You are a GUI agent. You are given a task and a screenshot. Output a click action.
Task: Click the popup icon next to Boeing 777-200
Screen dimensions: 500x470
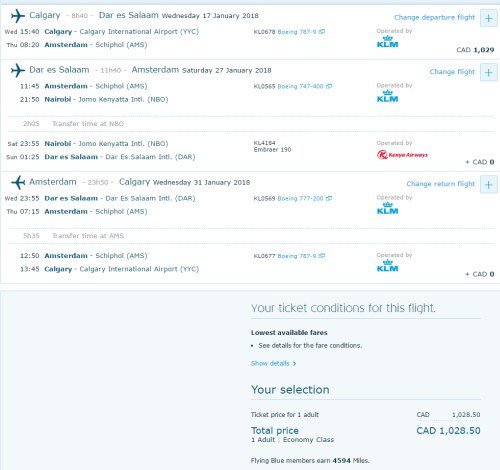pos(329,198)
